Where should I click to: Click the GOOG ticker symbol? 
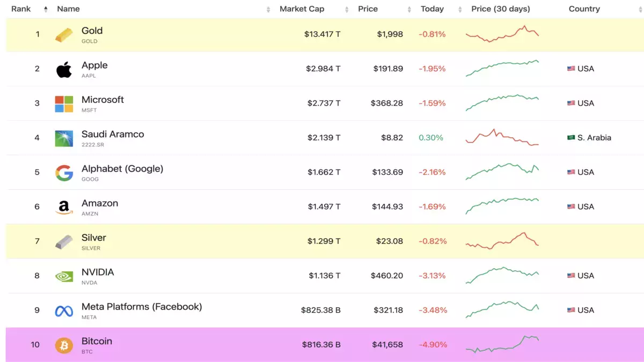tap(90, 179)
